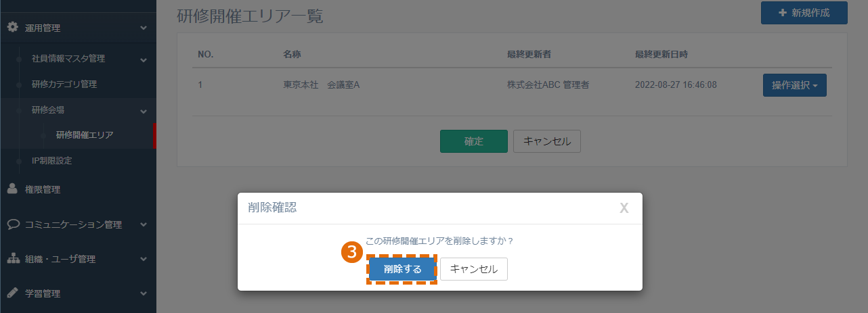This screenshot has height=313, width=868.
Task: Click the person icon beside 権限管理
Action: click(12, 189)
